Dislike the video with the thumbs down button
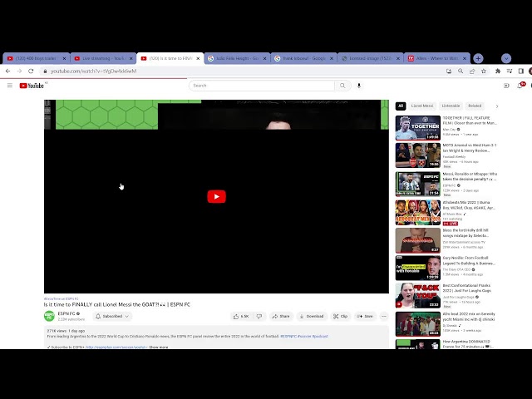The image size is (532, 399). click(259, 316)
